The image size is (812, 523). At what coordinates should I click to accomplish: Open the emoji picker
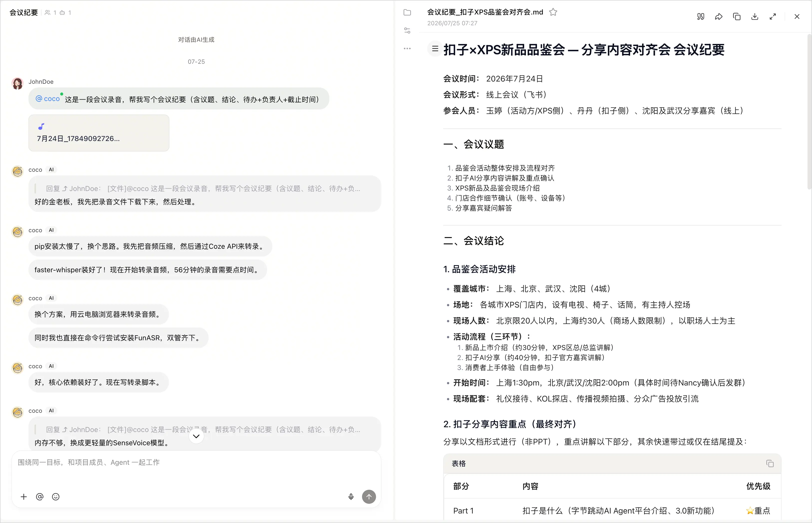[56, 497]
